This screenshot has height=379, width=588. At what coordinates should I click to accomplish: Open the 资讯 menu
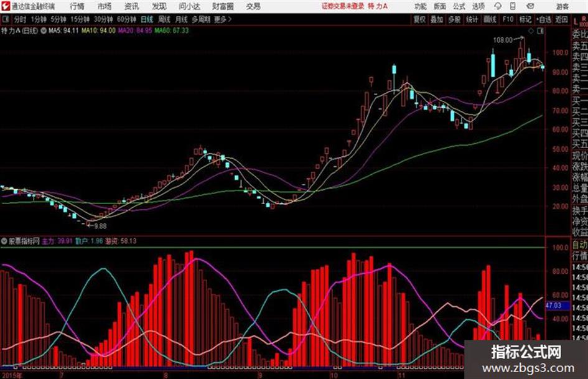tap(132, 6)
